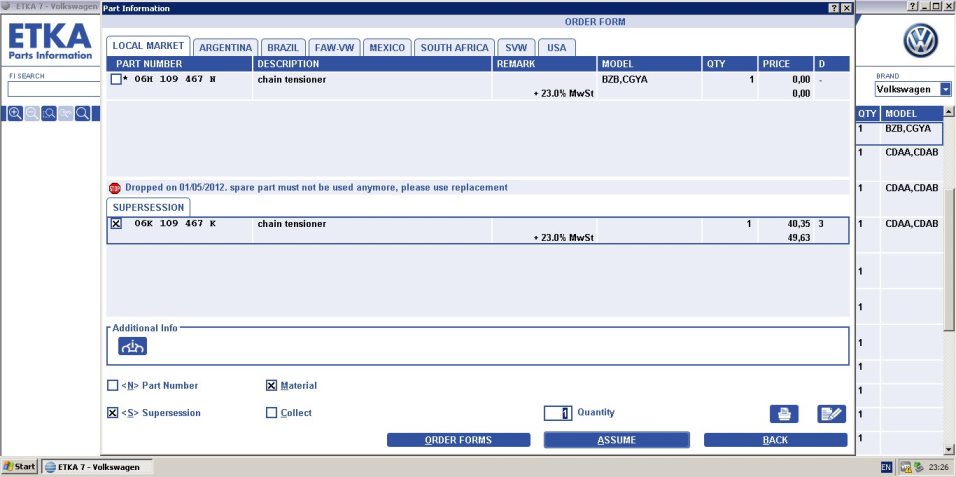Click the REMARK column header
The image size is (956, 477).
coord(544,64)
